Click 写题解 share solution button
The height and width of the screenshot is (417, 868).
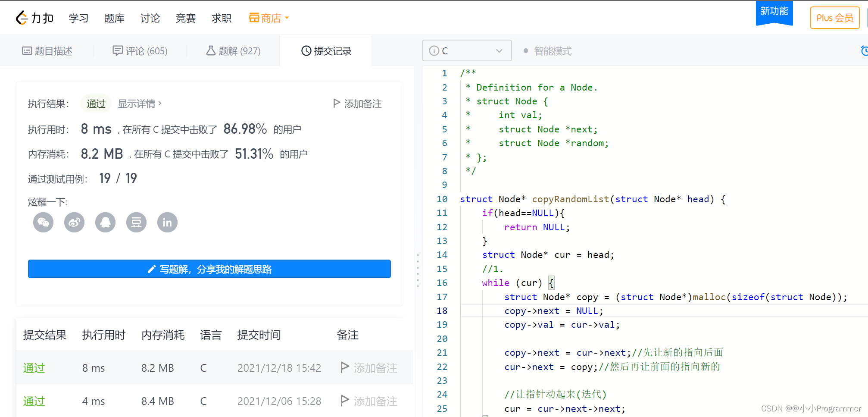[209, 269]
